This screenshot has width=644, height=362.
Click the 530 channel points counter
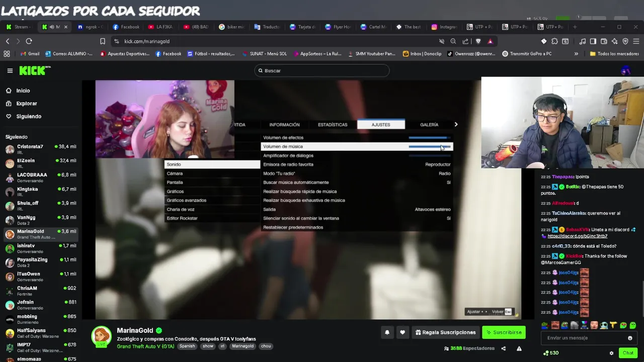(551, 353)
